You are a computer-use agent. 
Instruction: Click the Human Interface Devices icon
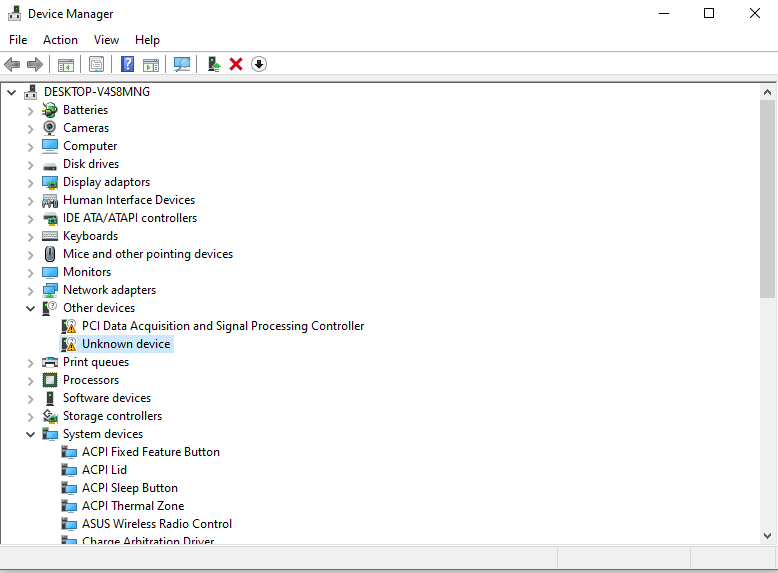(x=50, y=200)
